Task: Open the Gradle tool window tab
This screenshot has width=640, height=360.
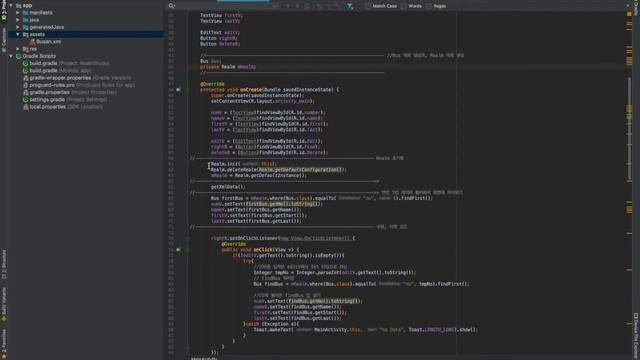Action: tap(636, 7)
